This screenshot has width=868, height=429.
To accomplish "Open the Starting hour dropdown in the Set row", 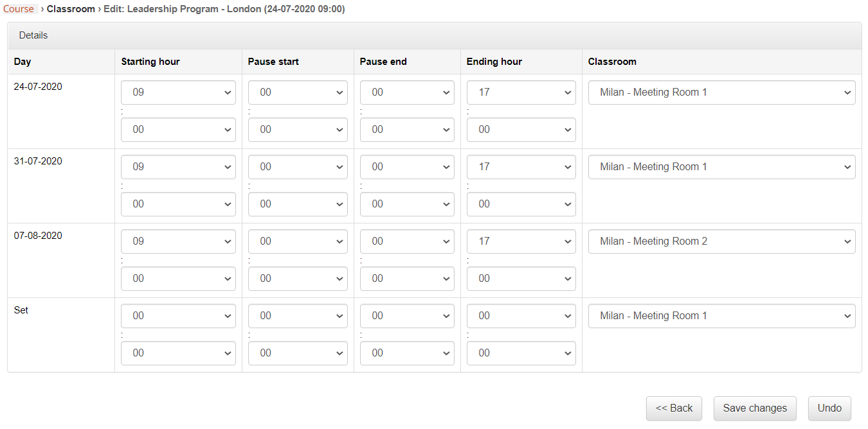I will 178,315.
